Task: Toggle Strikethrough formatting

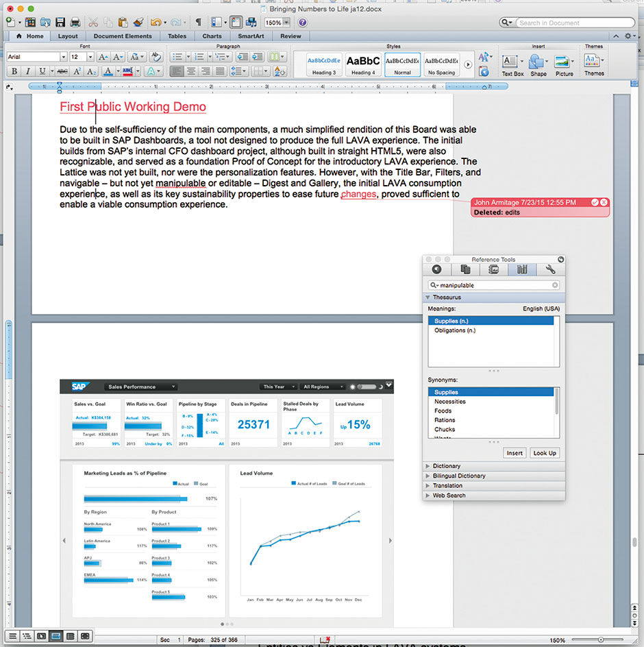Action: pyautogui.click(x=62, y=71)
